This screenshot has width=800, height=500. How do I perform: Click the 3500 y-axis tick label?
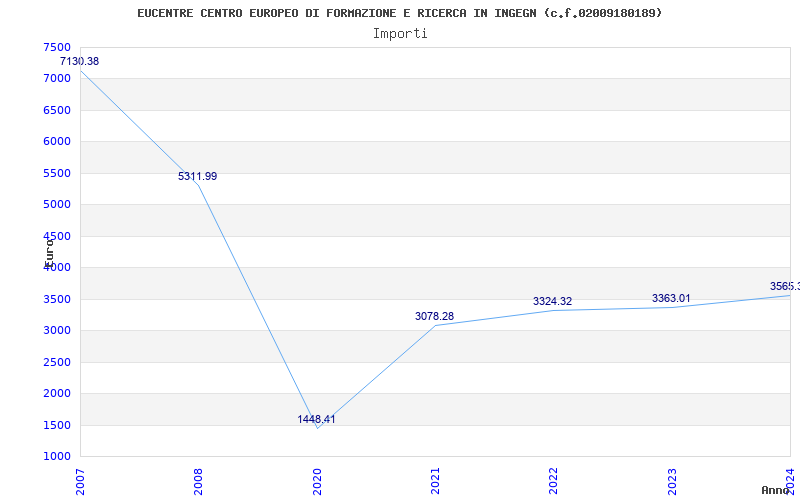57,299
